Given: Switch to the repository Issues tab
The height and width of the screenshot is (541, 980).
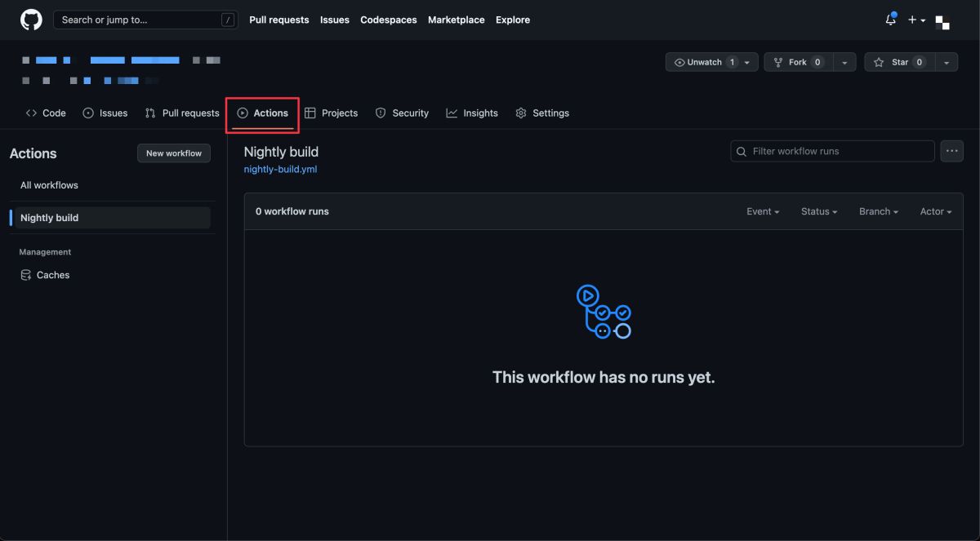Looking at the screenshot, I should click(105, 113).
